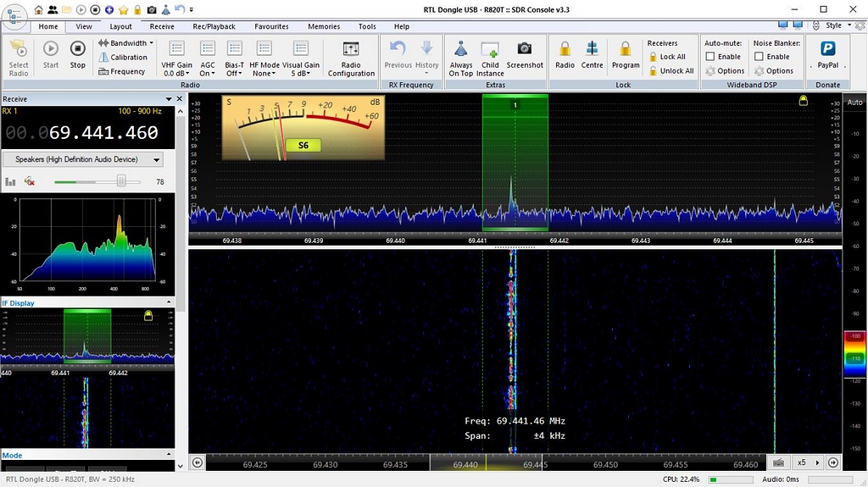Click the Unlock All receivers button
This screenshot has height=487, width=868.
pos(670,71)
